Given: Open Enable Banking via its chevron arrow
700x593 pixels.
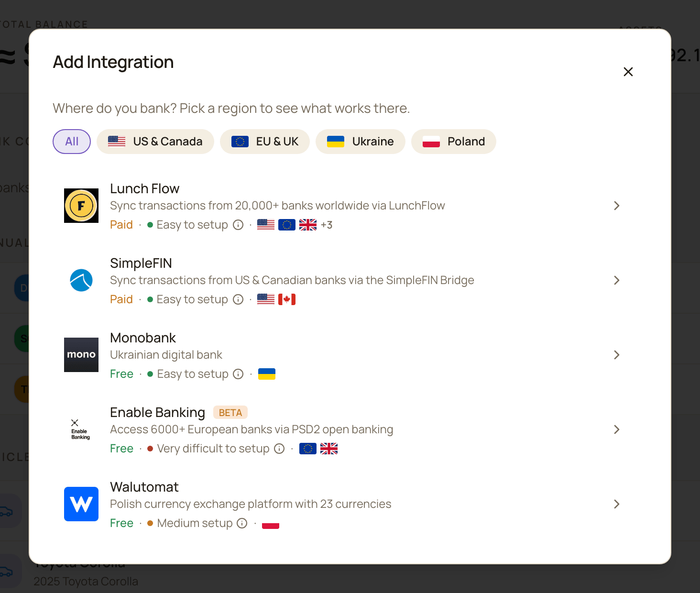Looking at the screenshot, I should (x=617, y=429).
